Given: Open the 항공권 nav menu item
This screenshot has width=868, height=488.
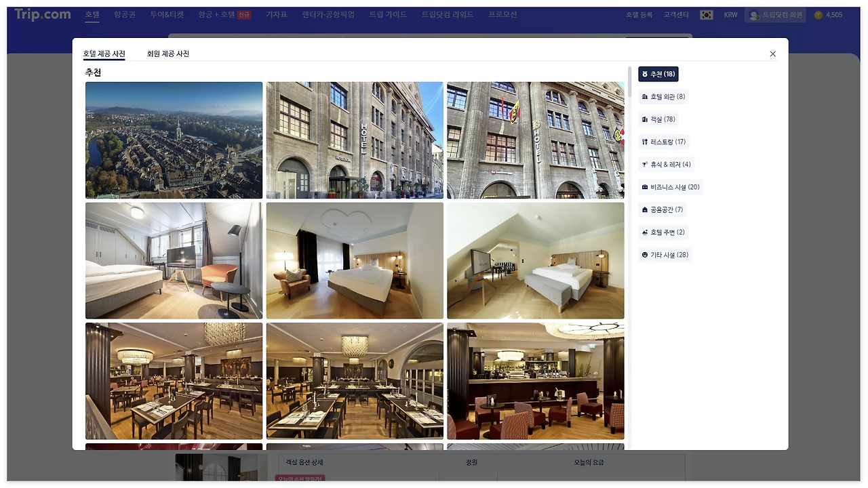Looking at the screenshot, I should click(125, 15).
